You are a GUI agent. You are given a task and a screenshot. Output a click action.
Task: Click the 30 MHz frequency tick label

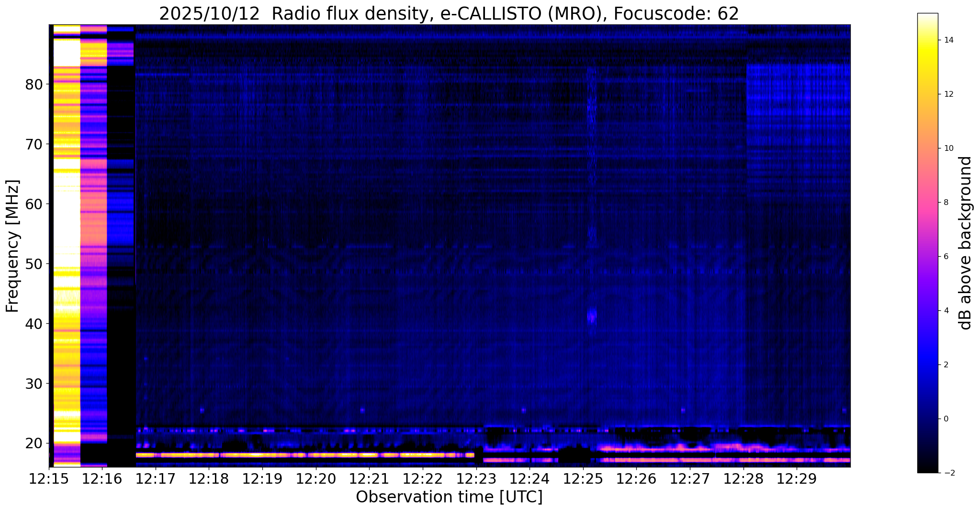(x=34, y=384)
